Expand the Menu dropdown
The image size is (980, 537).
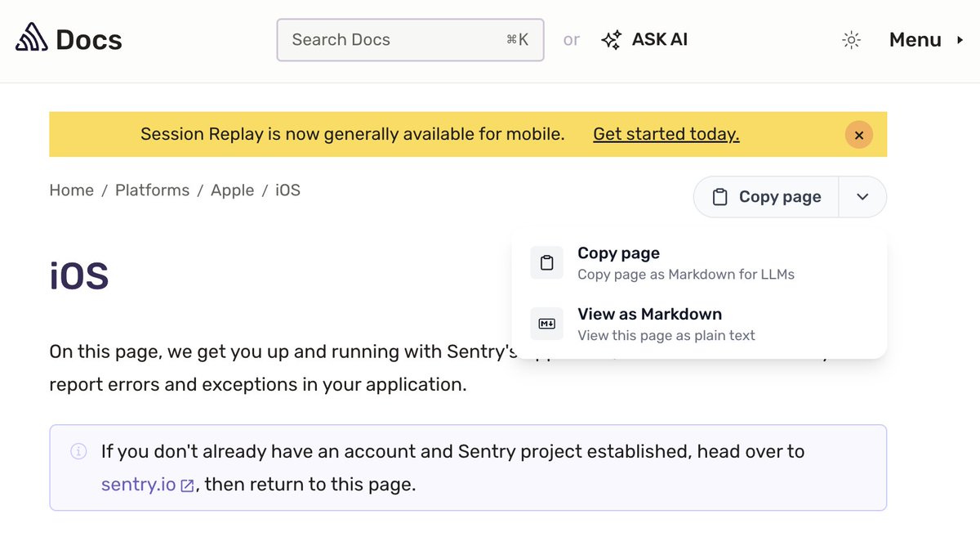point(927,40)
